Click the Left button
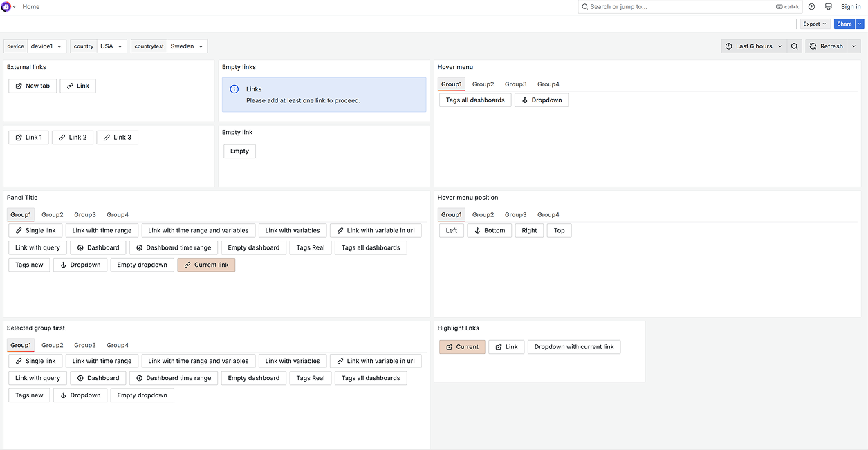This screenshot has width=868, height=450. (452, 231)
